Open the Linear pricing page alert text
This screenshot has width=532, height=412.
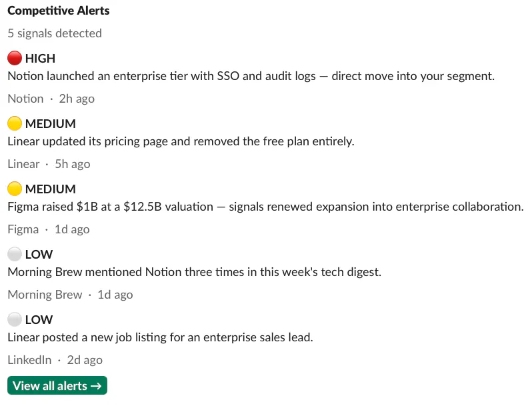pos(181,141)
